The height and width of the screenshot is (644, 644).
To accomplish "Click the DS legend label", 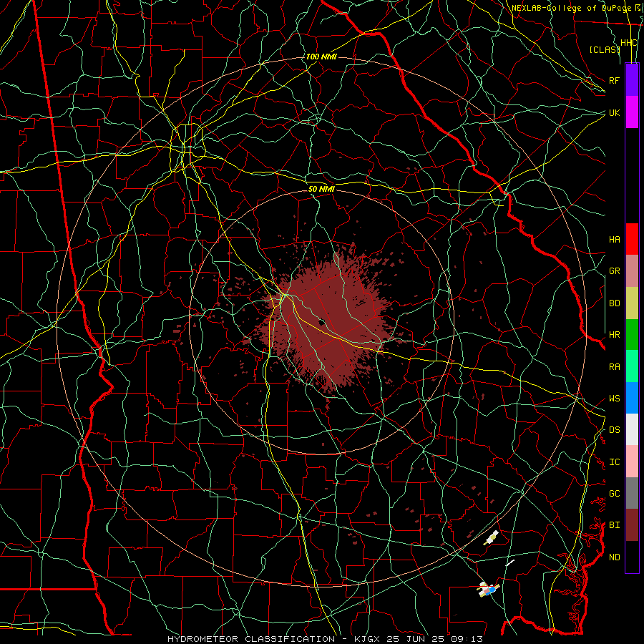I will tap(614, 430).
